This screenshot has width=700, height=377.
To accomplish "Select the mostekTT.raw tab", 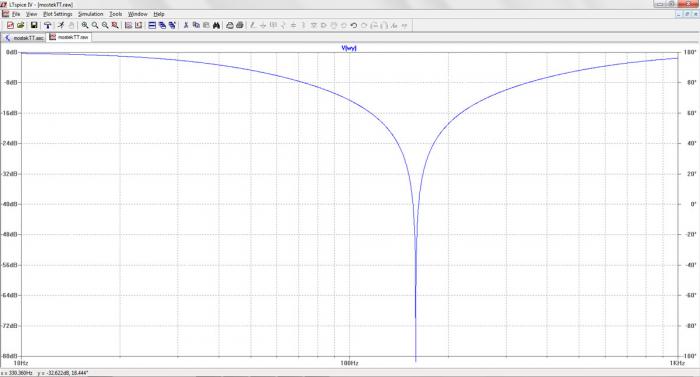I will pos(69,37).
